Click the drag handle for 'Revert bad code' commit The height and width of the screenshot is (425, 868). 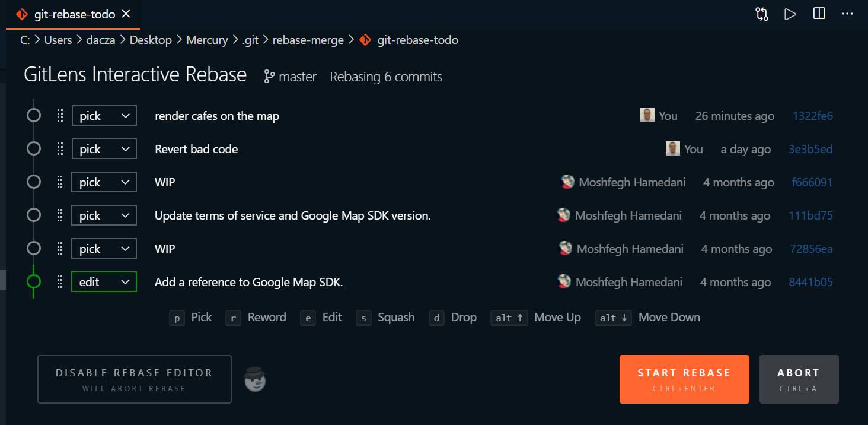60,149
